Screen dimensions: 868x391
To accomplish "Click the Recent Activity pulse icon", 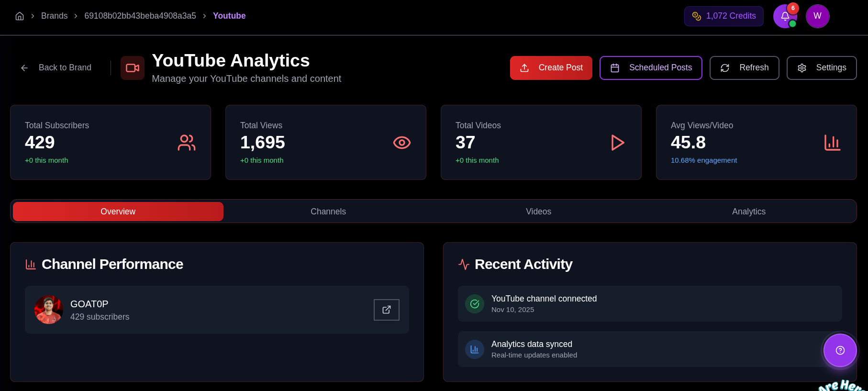I will point(464,264).
